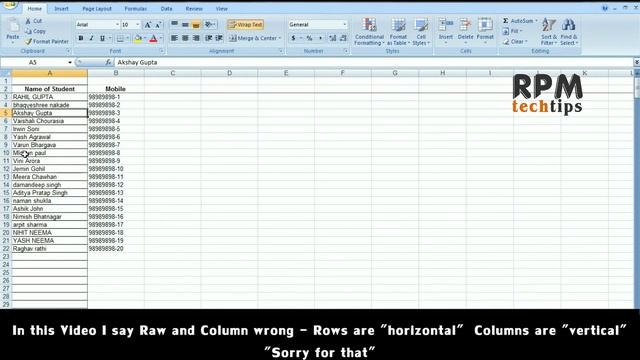Click the Top Align icon
The height and width of the screenshot is (360, 640).
coord(174,24)
